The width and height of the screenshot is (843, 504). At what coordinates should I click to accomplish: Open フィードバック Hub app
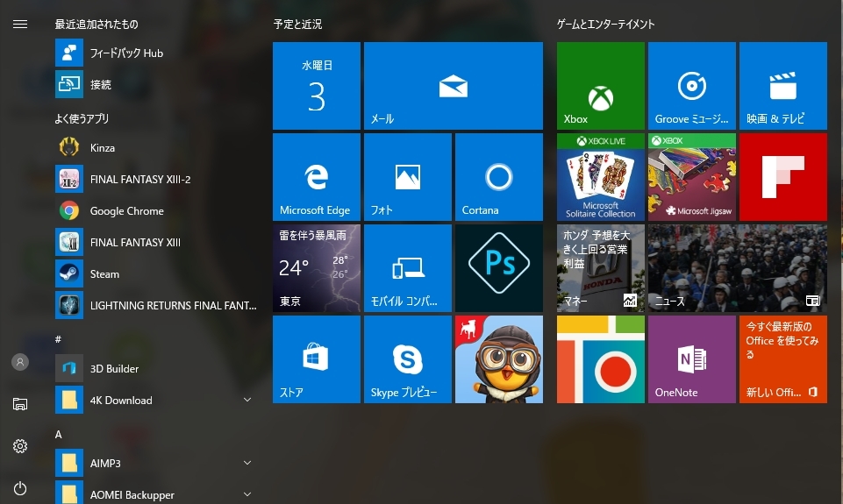pos(156,53)
